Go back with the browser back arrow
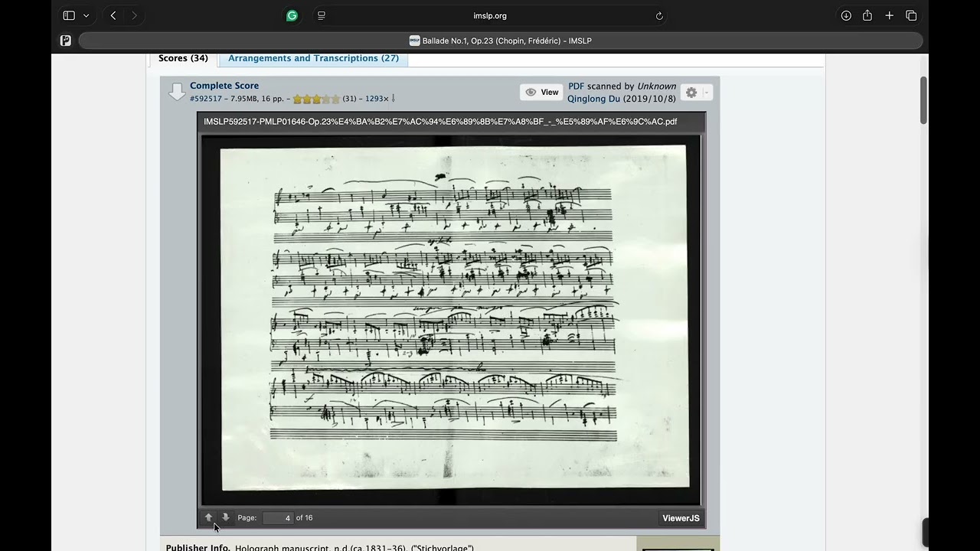 pos(113,15)
